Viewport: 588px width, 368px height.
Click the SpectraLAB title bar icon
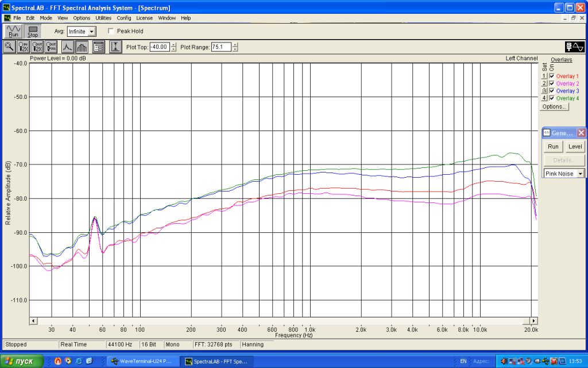pyautogui.click(x=6, y=7)
